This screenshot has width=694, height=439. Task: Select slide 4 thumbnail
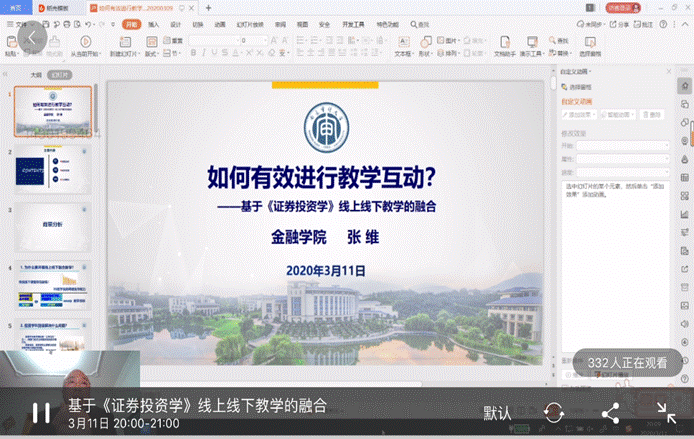53,285
